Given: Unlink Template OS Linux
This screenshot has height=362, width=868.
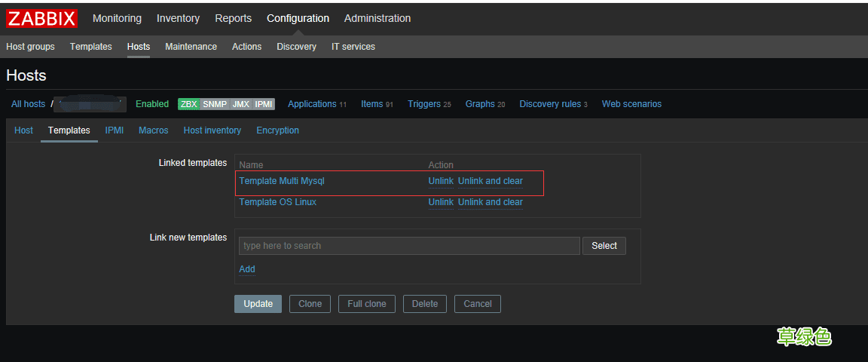Looking at the screenshot, I should tap(441, 202).
